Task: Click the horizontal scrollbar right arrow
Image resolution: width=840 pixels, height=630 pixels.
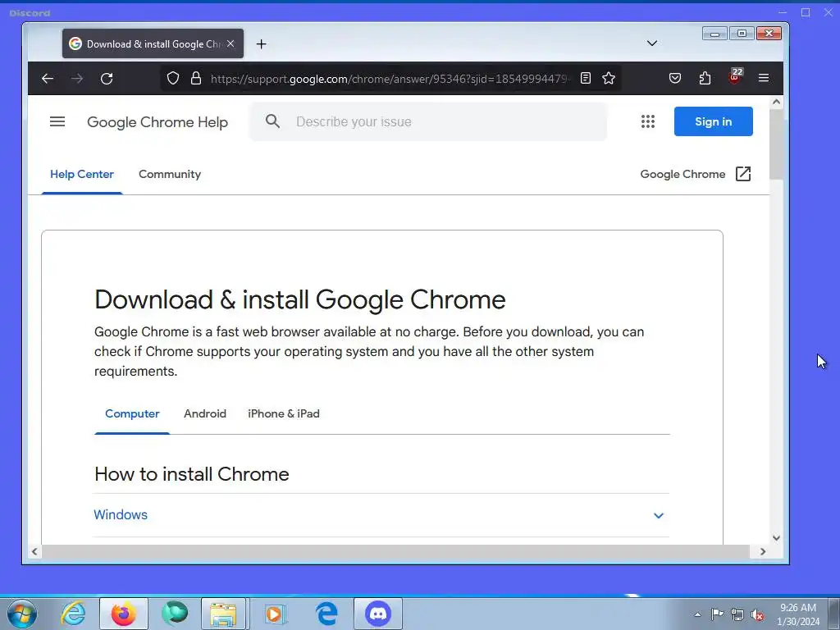Action: pyautogui.click(x=763, y=551)
